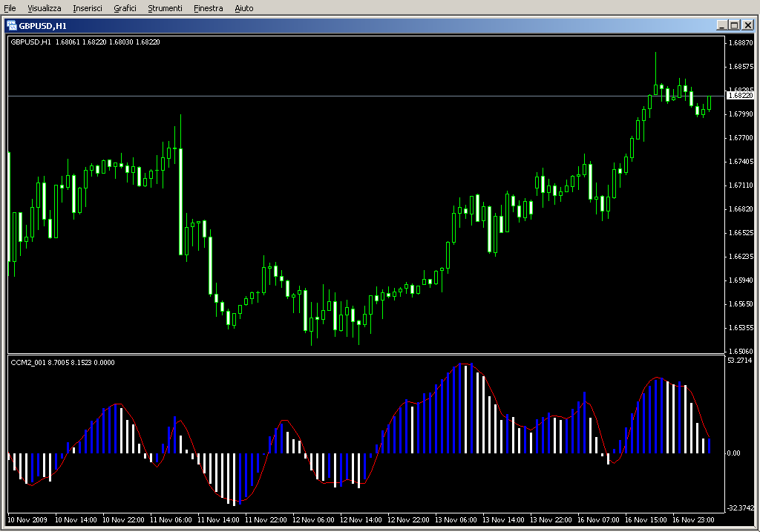Open the File menu
The height and width of the screenshot is (532, 760).
10,8
